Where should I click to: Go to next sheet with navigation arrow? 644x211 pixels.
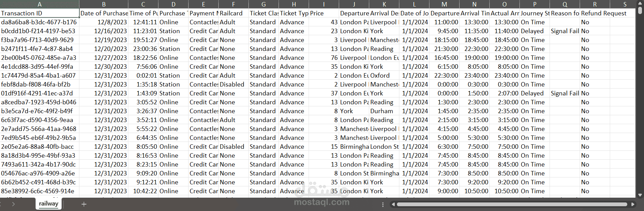click(x=13, y=204)
